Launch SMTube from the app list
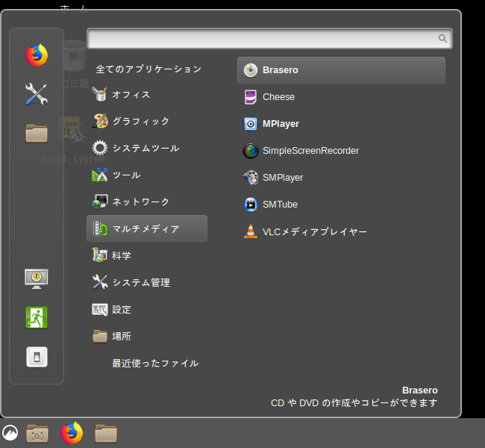Screen dimensions: 485x448 pos(341,205)
